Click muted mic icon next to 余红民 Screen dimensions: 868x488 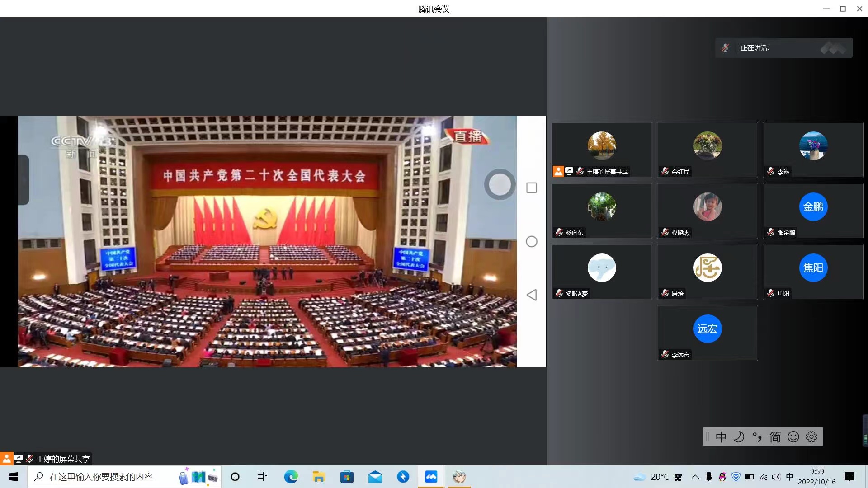[665, 171]
